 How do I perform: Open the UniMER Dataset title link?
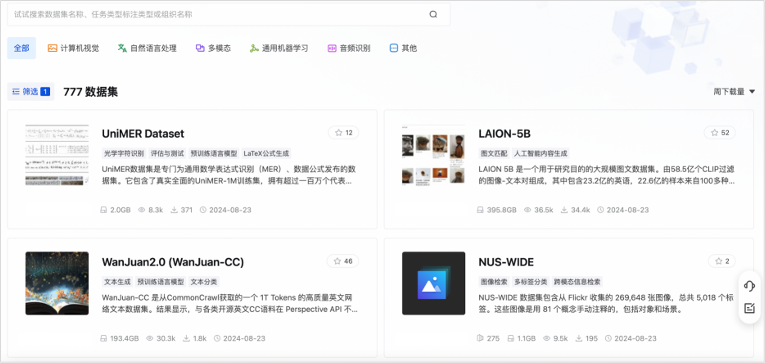point(143,133)
